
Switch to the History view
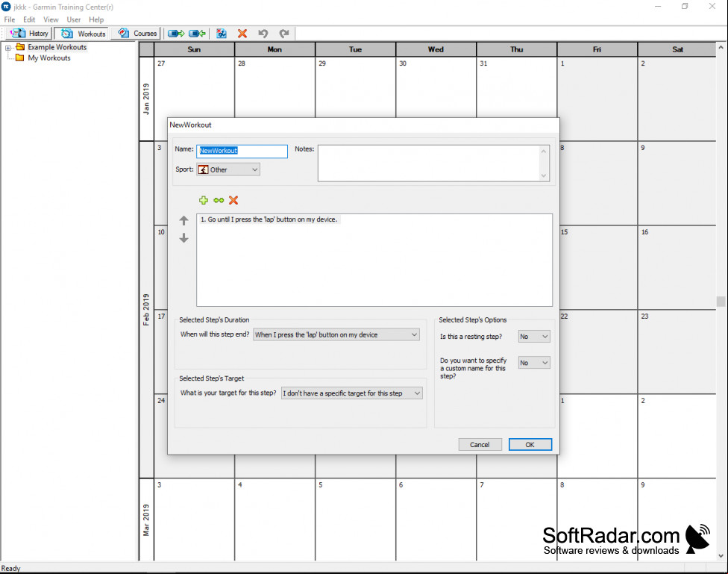click(x=29, y=34)
